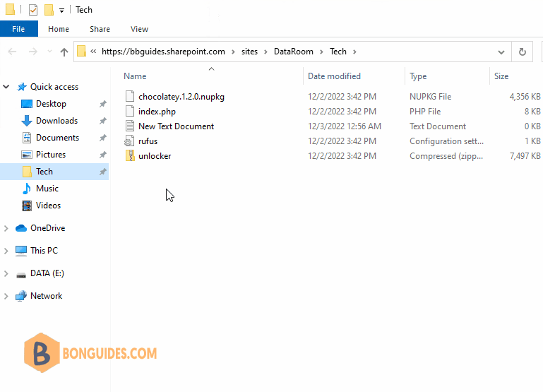Expand the OneDrive tree node

point(6,228)
